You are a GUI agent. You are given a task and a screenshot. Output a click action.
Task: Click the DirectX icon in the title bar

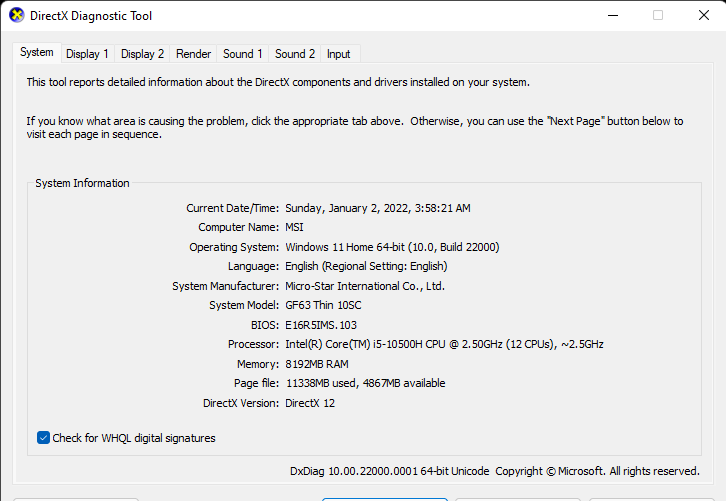[17, 16]
